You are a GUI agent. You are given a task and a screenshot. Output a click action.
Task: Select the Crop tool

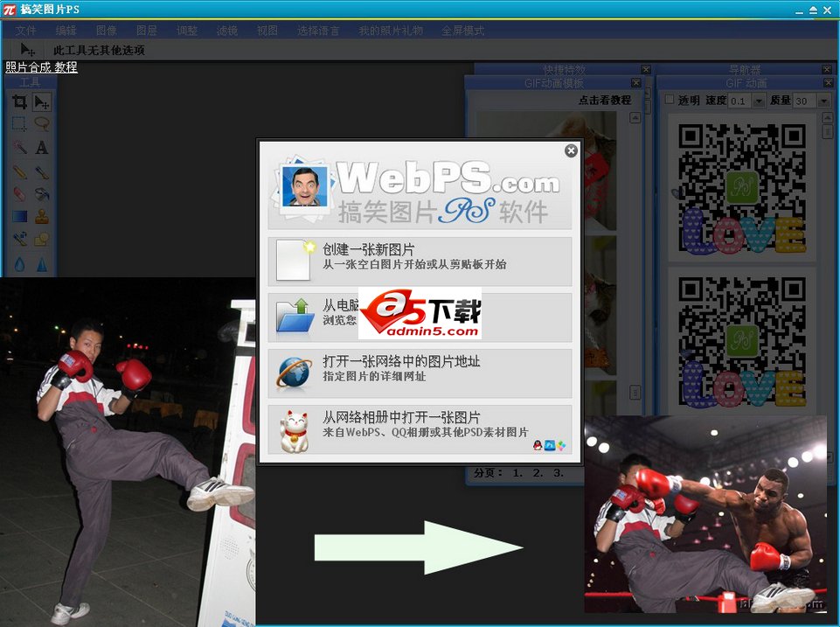(x=20, y=100)
